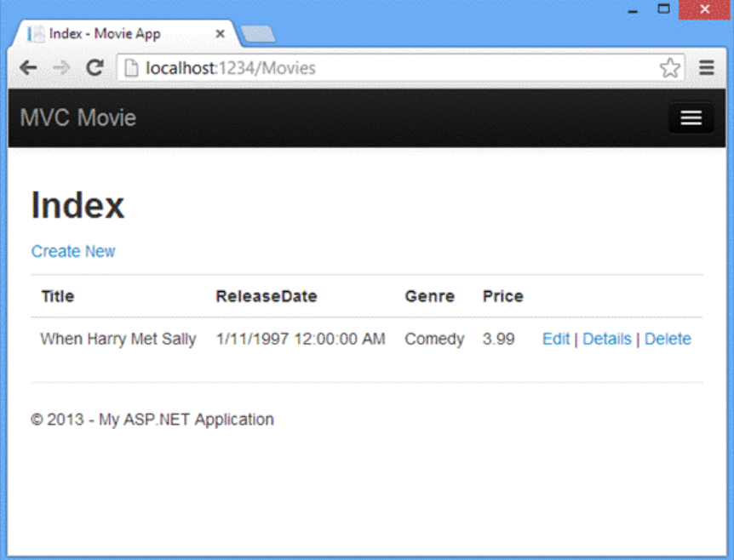
Task: Click the browser back arrow
Action: point(28,68)
